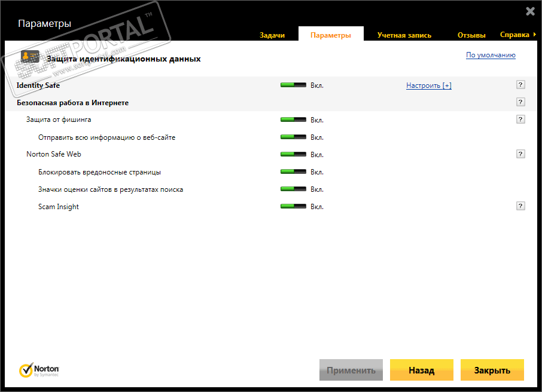542x392 pixels.
Task: Click the Norton by Symantec logo
Action: point(39,370)
